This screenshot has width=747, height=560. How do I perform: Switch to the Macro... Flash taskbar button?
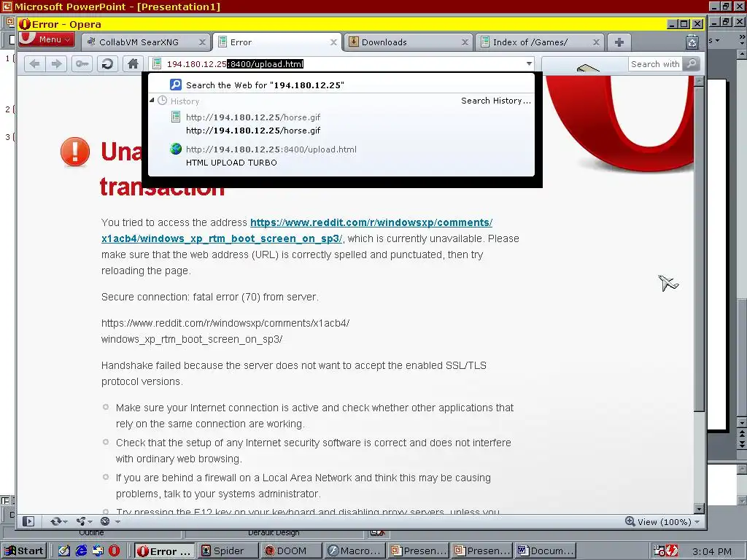pos(354,551)
